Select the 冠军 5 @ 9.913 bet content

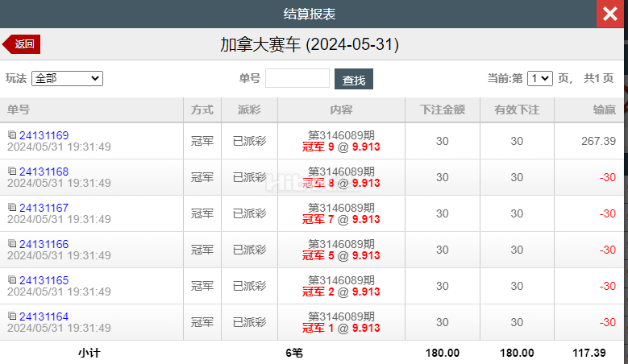[341, 255]
